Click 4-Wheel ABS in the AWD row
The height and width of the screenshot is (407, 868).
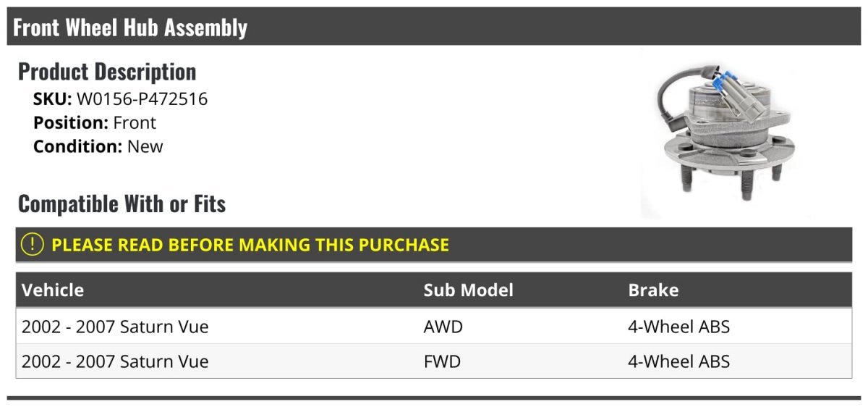click(x=679, y=327)
